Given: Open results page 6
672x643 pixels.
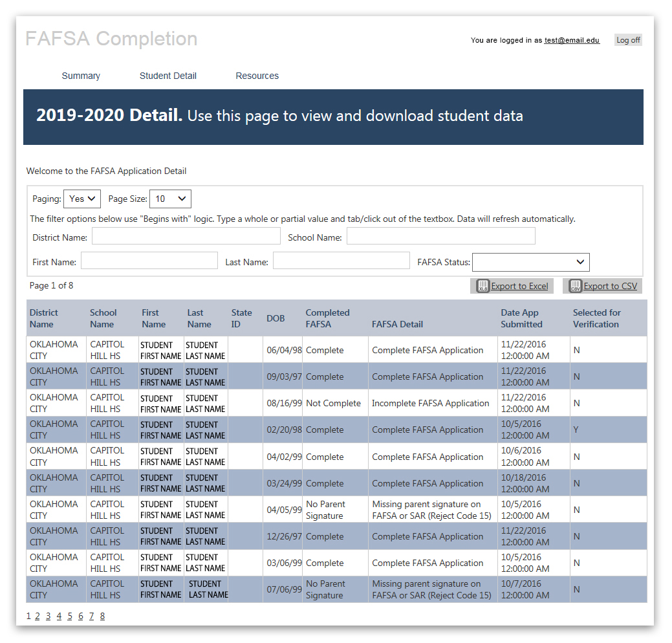Looking at the screenshot, I should (81, 616).
